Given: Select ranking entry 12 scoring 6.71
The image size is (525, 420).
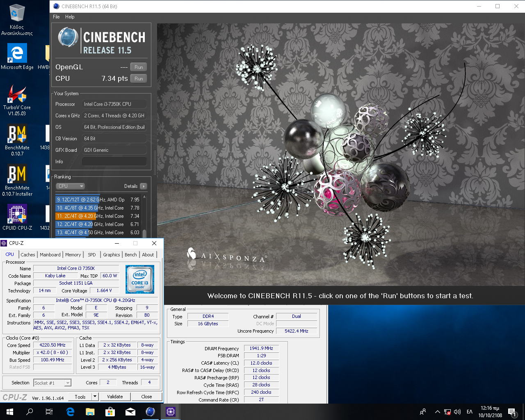Looking at the screenshot, I should [98, 224].
